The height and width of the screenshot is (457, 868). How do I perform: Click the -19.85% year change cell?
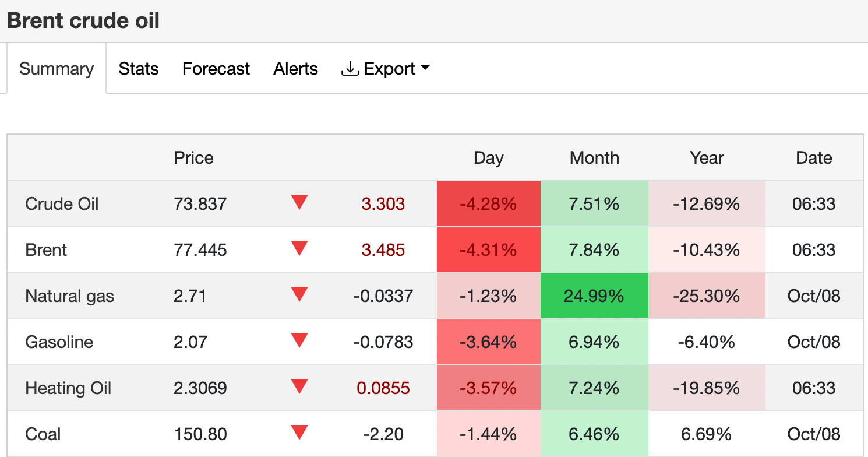click(x=707, y=388)
